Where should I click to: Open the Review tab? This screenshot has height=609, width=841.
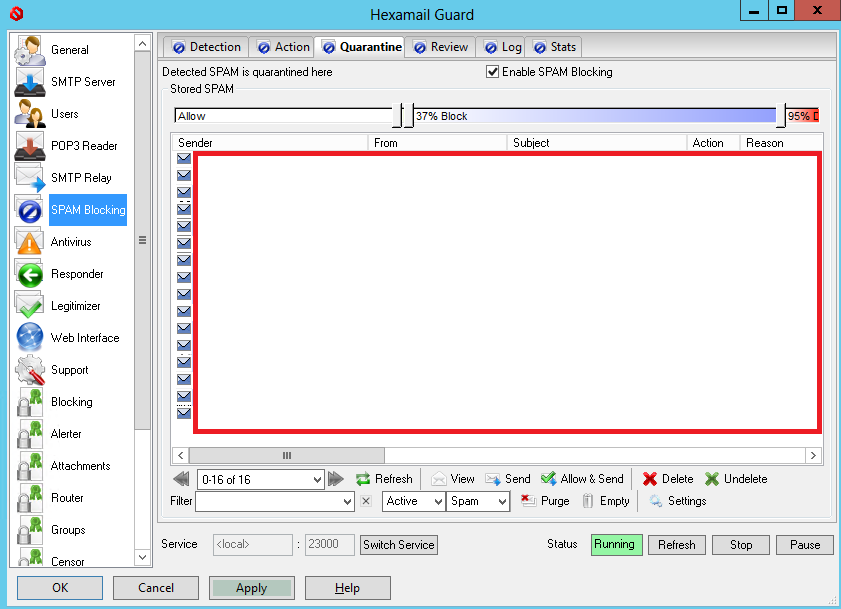coord(440,47)
